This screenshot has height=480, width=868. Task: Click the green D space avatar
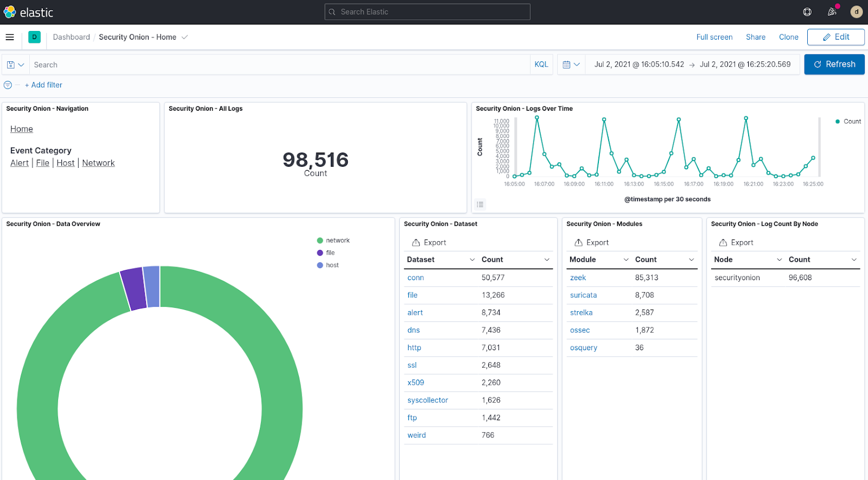[34, 37]
